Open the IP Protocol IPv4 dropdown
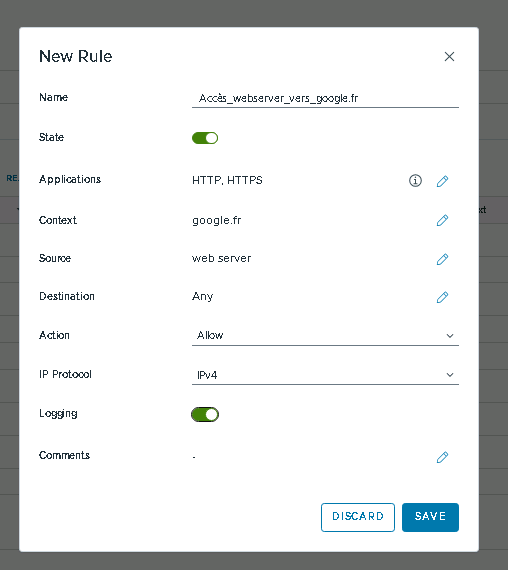Image resolution: width=508 pixels, height=570 pixels. tap(325, 374)
